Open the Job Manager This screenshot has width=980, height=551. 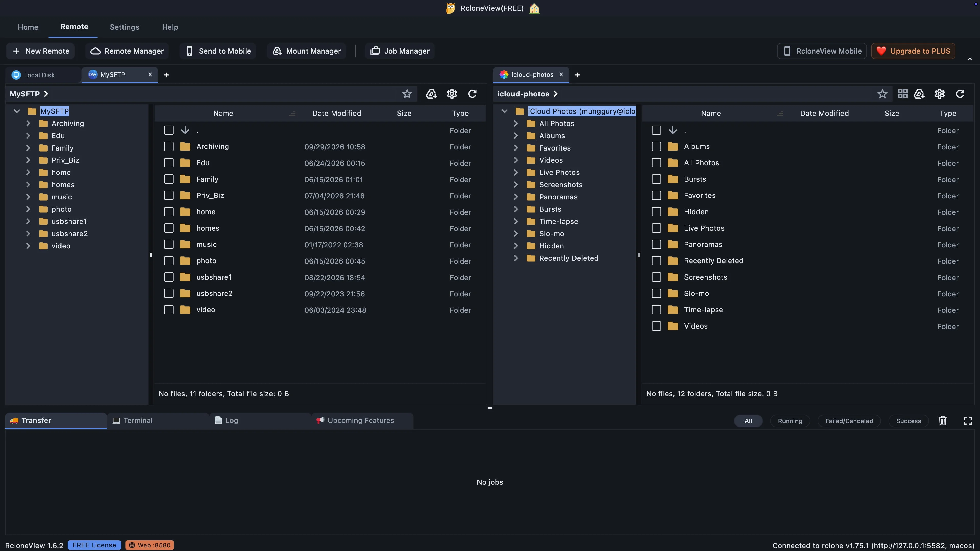pos(399,51)
